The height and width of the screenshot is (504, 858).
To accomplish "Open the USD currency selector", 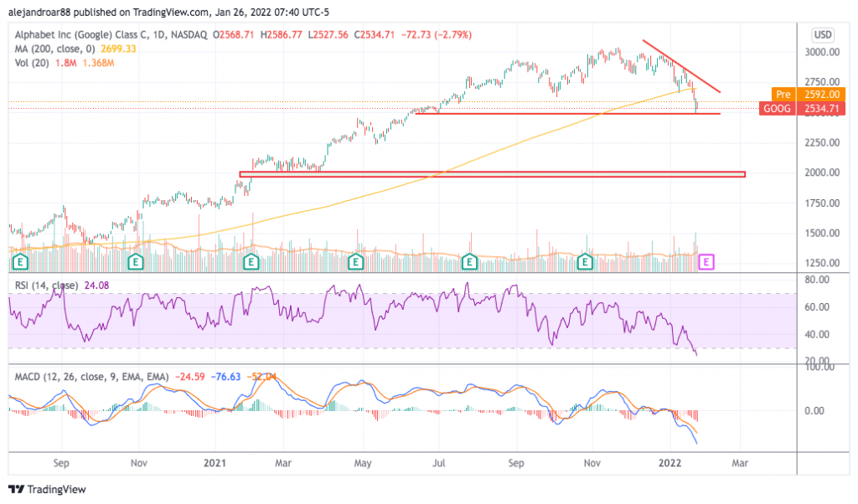I will pos(823,35).
